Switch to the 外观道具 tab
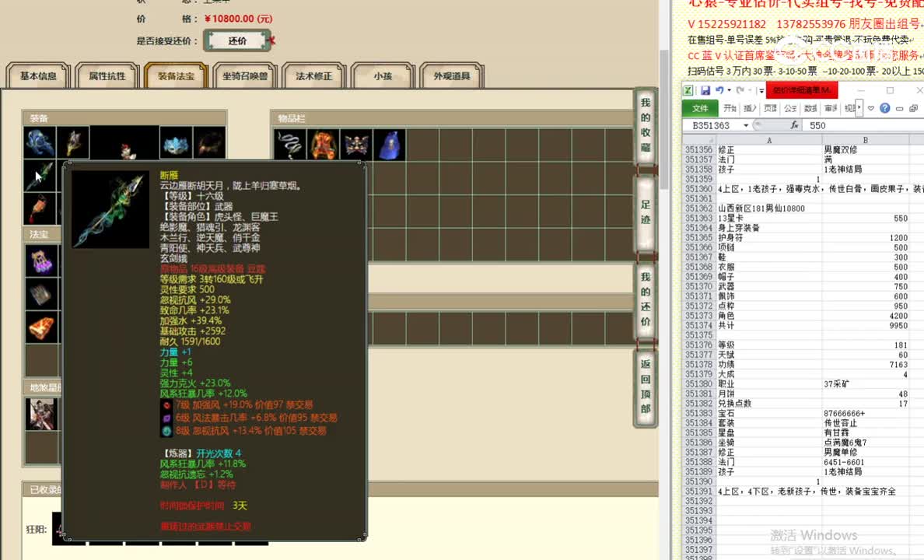Screen dimensions: 924x560 452,75
